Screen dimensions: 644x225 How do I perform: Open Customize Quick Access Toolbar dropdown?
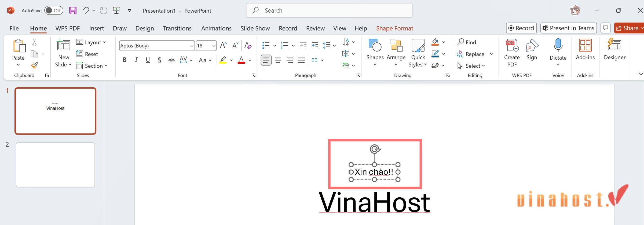pos(130,10)
